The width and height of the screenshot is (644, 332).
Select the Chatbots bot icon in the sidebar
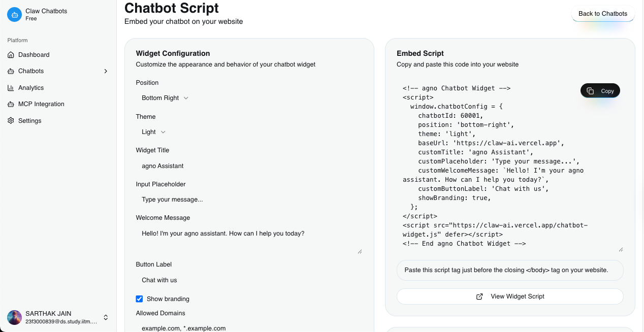(x=11, y=71)
